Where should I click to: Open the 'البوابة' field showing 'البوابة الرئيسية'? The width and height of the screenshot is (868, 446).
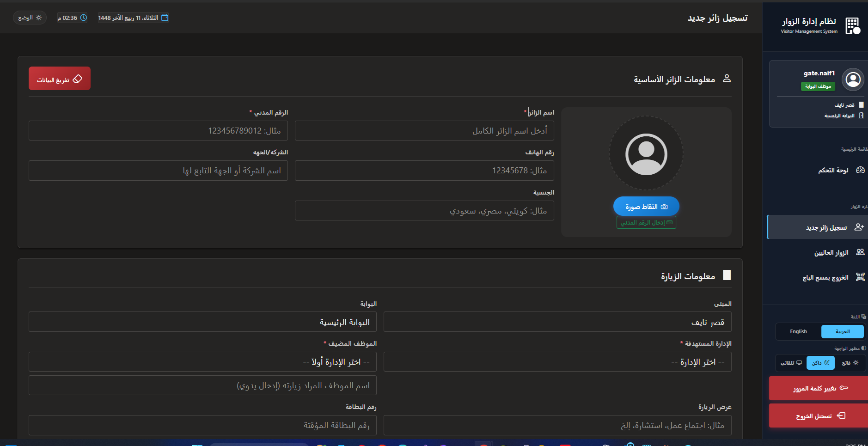click(202, 322)
